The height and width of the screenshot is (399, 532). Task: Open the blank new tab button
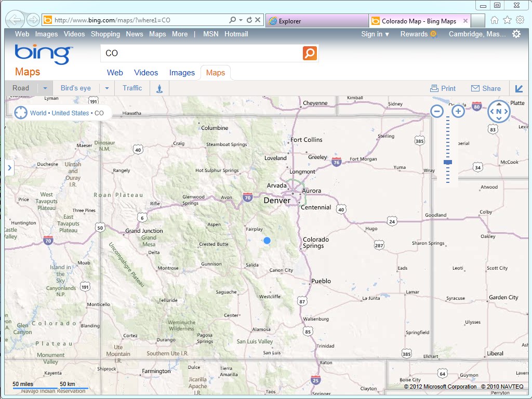pos(478,21)
